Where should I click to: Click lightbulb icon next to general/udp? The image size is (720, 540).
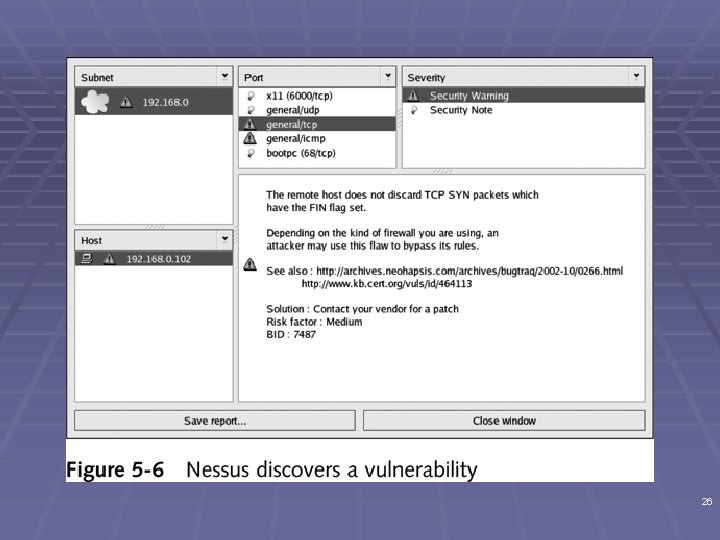(x=251, y=110)
